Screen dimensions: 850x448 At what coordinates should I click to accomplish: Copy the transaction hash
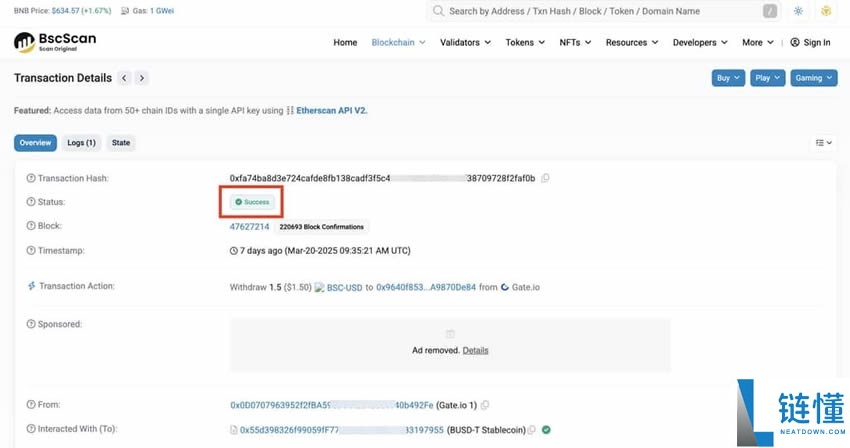545,178
